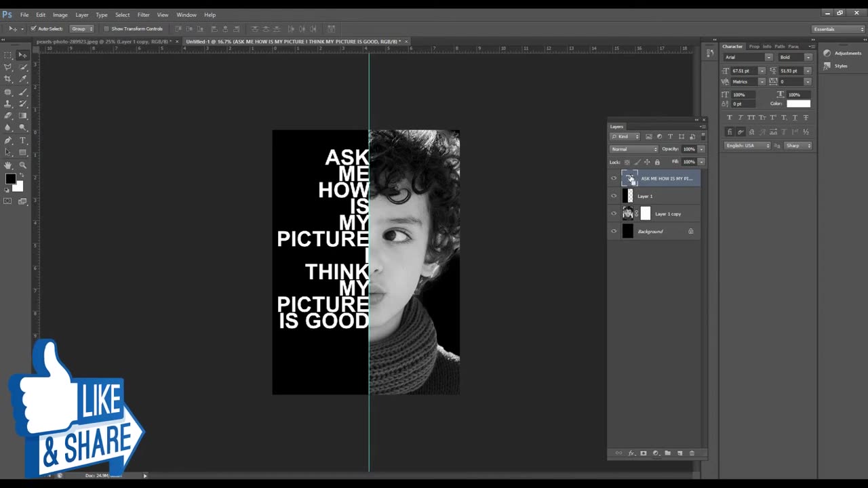Viewport: 868px width, 488px height.
Task: Add layer style fx at panel bottom
Action: [631, 453]
